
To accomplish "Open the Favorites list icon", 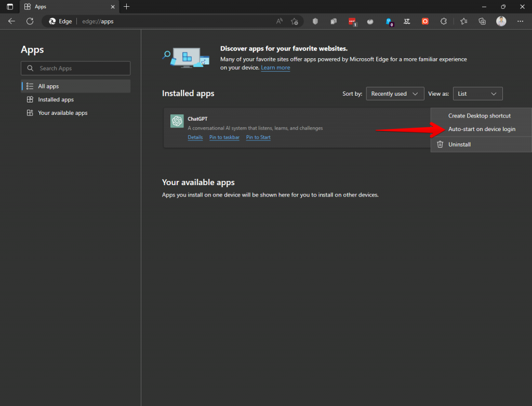I will [x=464, y=21].
